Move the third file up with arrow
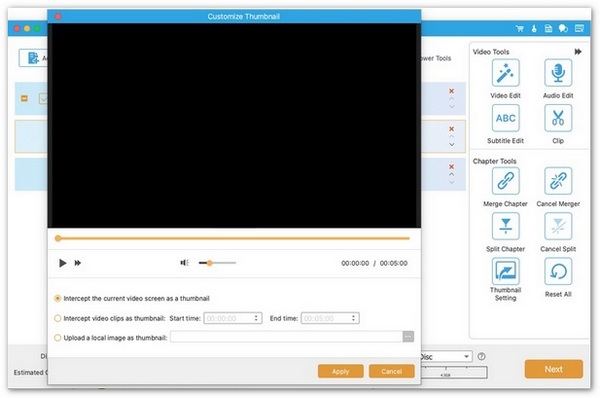600x398 pixels. pos(452,175)
